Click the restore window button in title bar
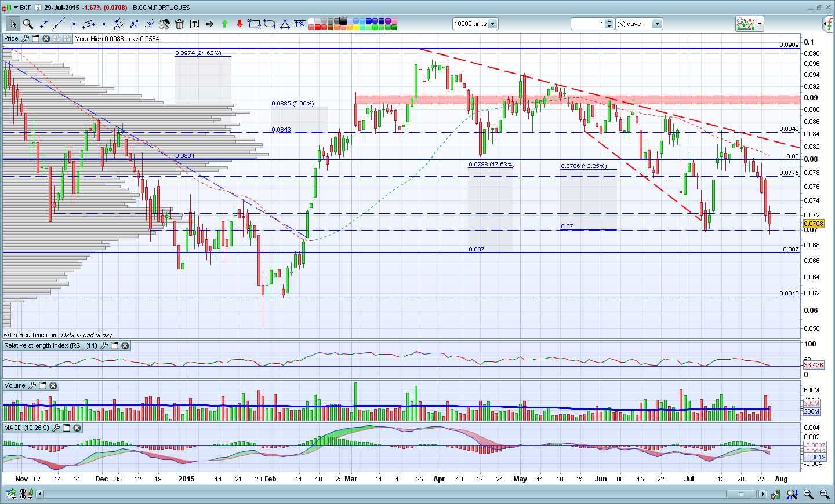835x504 pixels. [820, 7]
